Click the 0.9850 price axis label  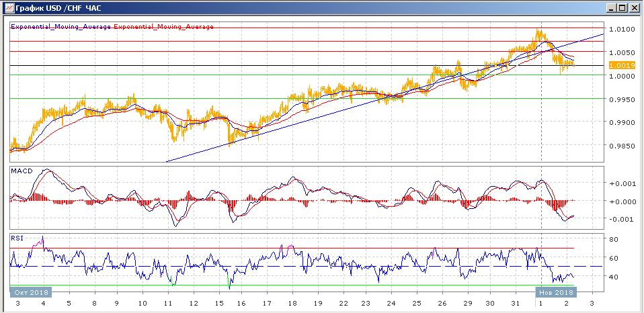pyautogui.click(x=623, y=146)
